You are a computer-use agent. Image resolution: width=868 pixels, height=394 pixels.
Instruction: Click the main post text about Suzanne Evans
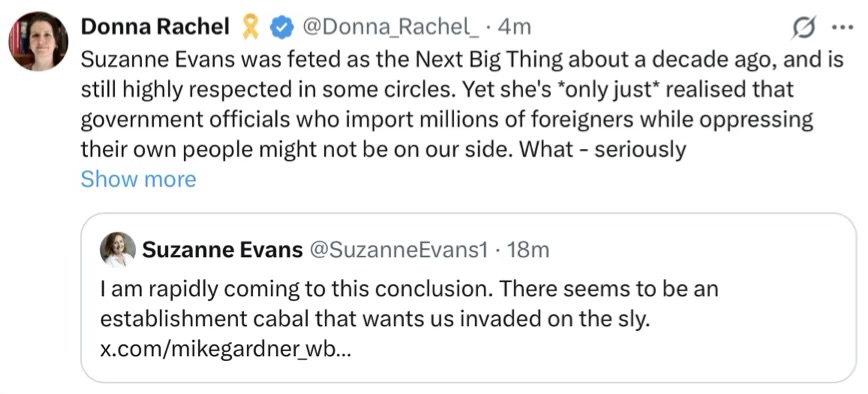click(462, 105)
